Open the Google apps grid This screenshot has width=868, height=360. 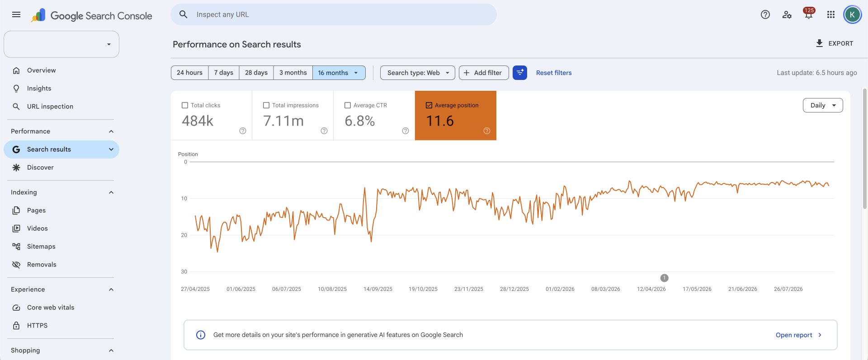coord(831,14)
